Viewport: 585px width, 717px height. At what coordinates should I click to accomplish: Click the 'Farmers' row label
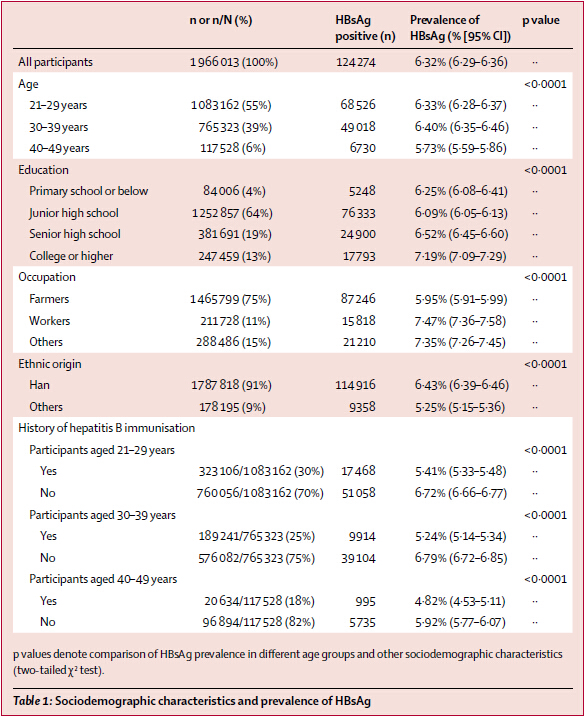coord(49,299)
